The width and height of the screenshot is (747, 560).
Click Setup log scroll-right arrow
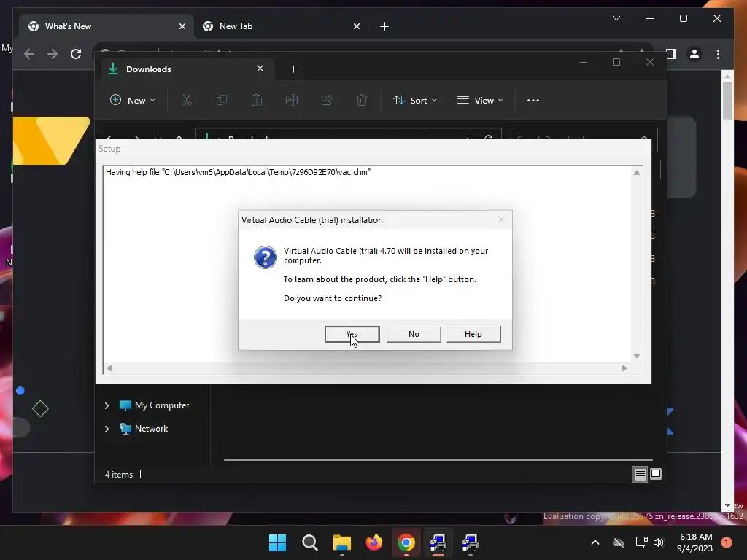[624, 367]
